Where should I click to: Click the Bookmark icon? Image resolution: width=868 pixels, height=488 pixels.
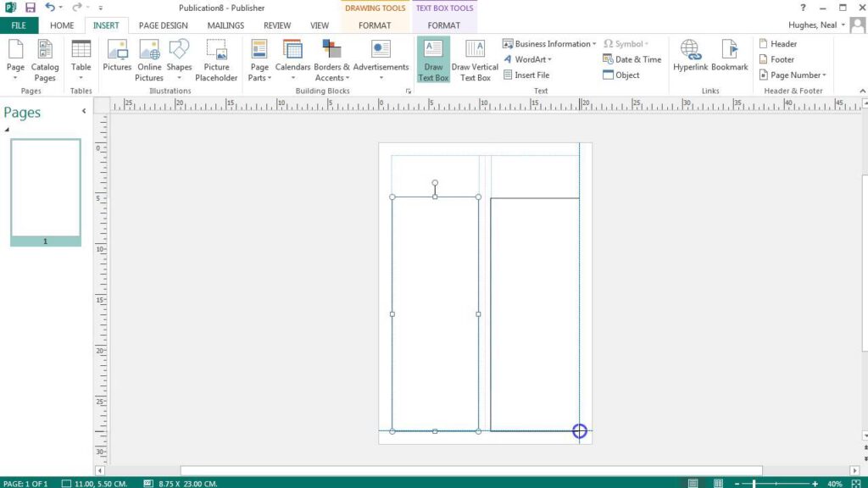pyautogui.click(x=729, y=57)
